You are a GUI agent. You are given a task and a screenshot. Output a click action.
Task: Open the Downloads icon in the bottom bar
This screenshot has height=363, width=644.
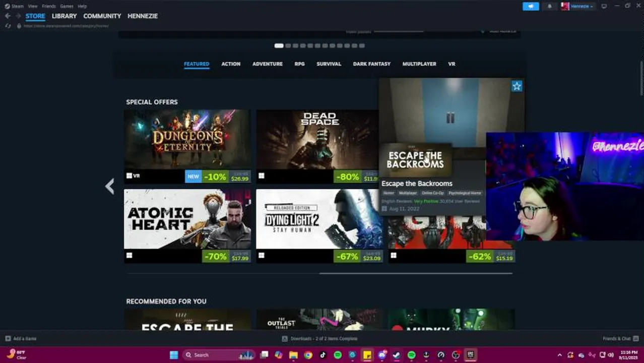pyautogui.click(x=285, y=338)
